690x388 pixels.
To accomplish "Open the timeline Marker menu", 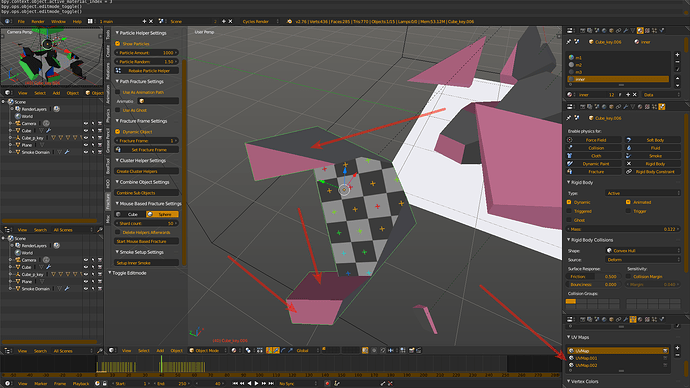I will point(40,384).
